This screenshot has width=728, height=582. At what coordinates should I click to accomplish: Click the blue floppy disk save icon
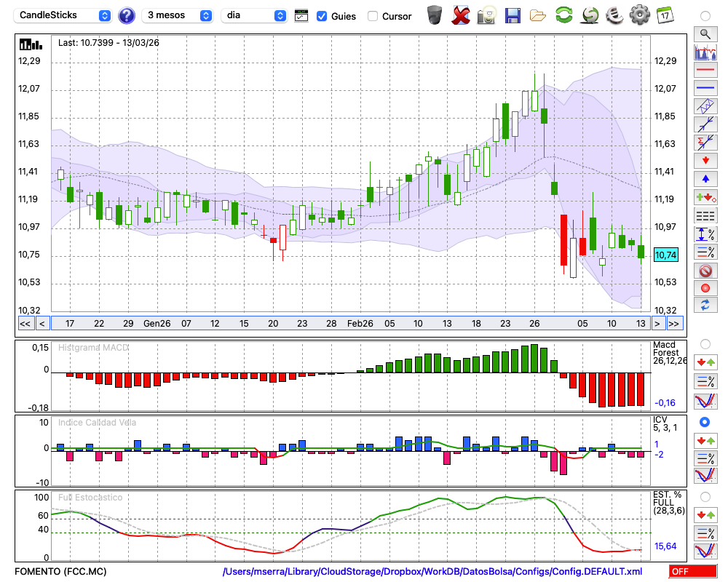(x=513, y=15)
